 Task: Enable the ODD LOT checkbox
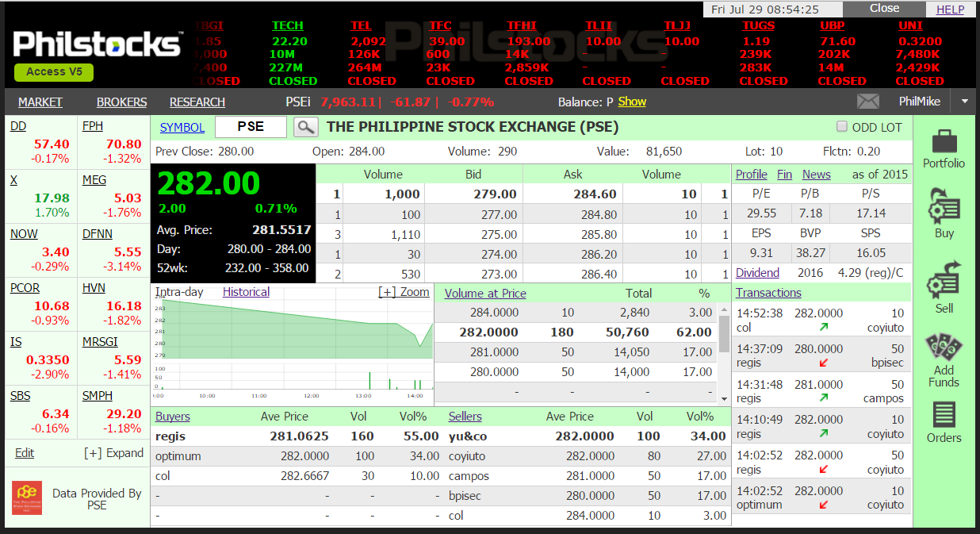click(841, 126)
